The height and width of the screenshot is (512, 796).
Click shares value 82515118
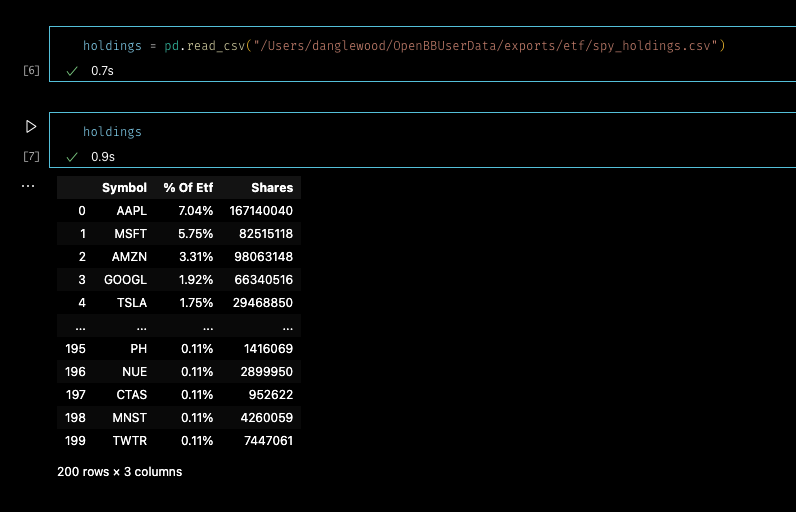point(266,234)
